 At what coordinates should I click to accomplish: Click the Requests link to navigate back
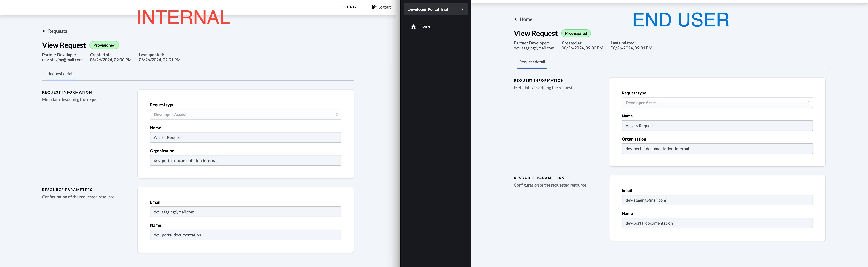(x=57, y=31)
